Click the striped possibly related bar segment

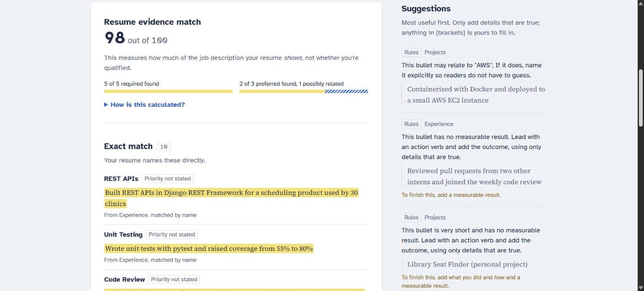pos(346,91)
